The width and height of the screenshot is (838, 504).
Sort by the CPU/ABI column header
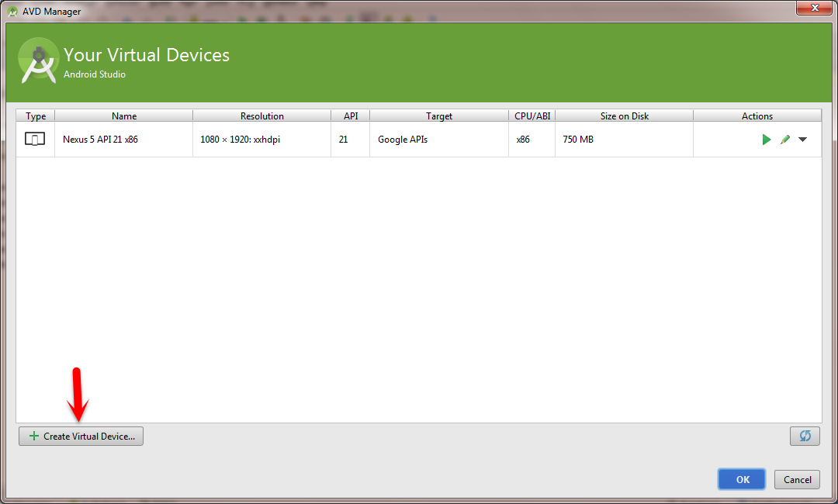click(x=532, y=116)
